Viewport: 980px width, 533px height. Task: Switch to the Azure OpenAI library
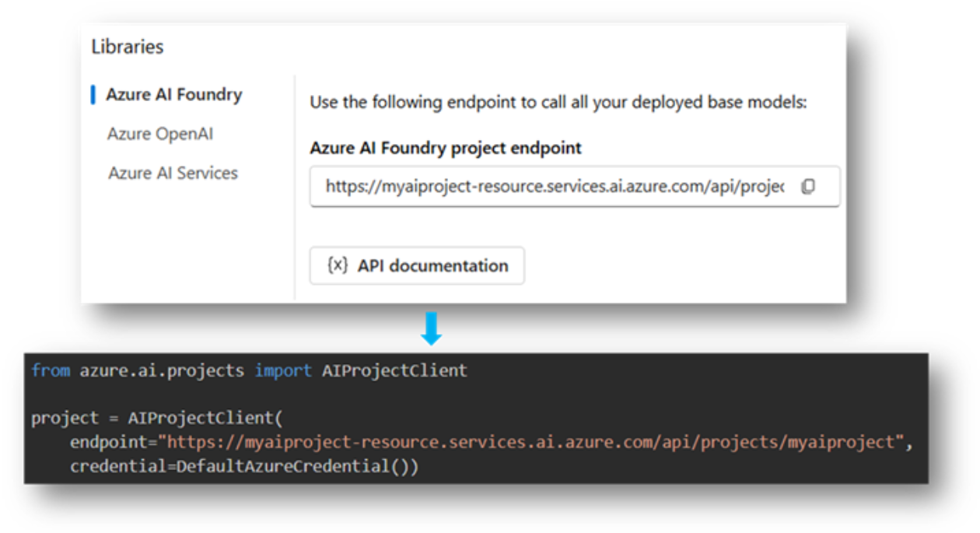coord(160,134)
